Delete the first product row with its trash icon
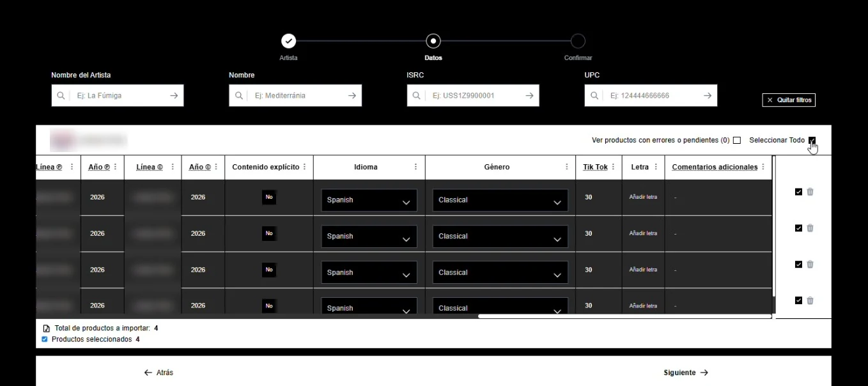Screen dimensions: 868x386 point(810,192)
